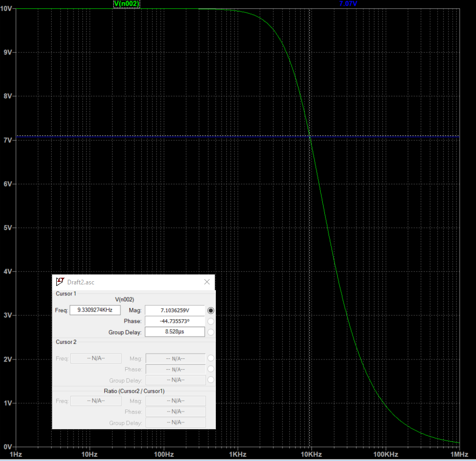Click the cursor crosshair on the trace
476x461 pixels.
click(x=310, y=136)
